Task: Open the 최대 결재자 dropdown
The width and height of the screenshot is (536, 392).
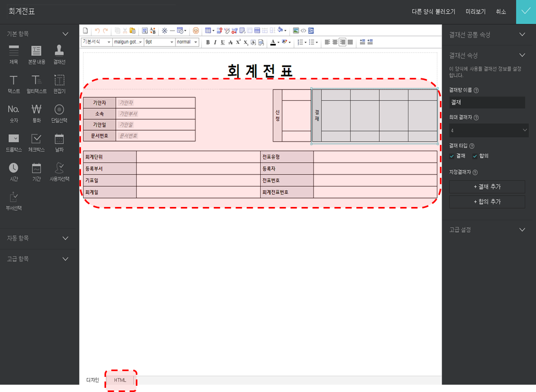Action: (x=488, y=130)
